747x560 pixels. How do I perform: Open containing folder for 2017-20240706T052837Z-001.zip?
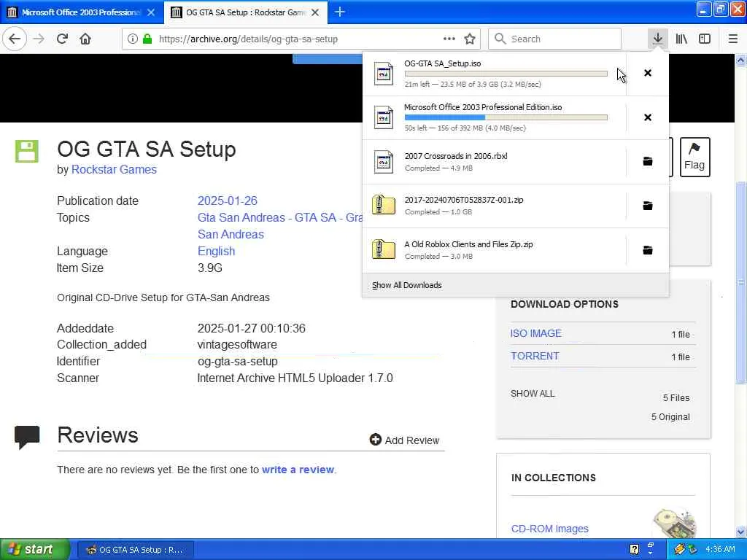coord(648,206)
